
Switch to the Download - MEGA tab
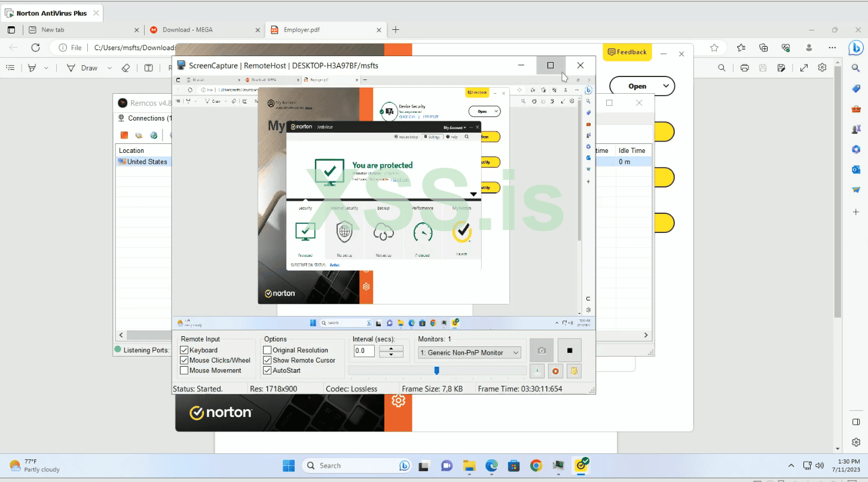click(x=204, y=30)
